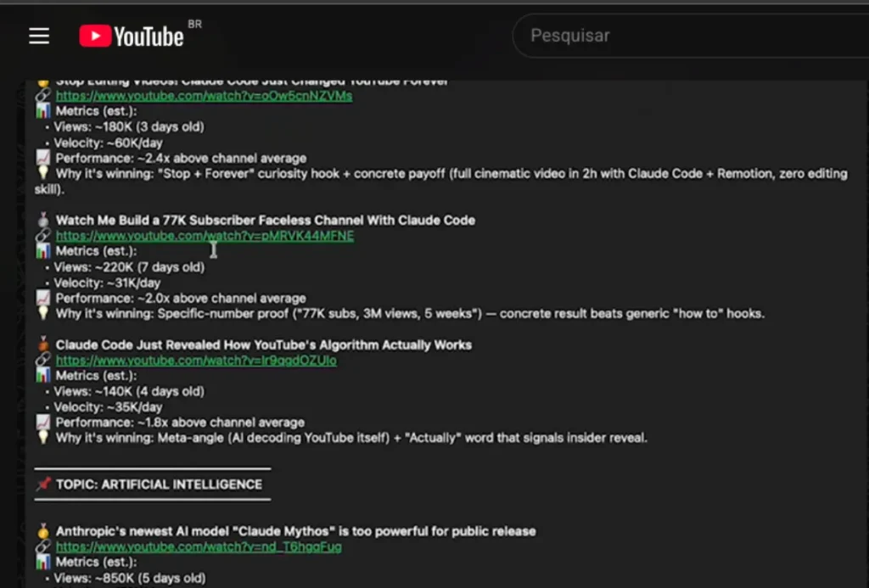Screen dimensions: 869x588
Task: Click the pushpin icon beside TOPIC heading
Action: point(43,484)
